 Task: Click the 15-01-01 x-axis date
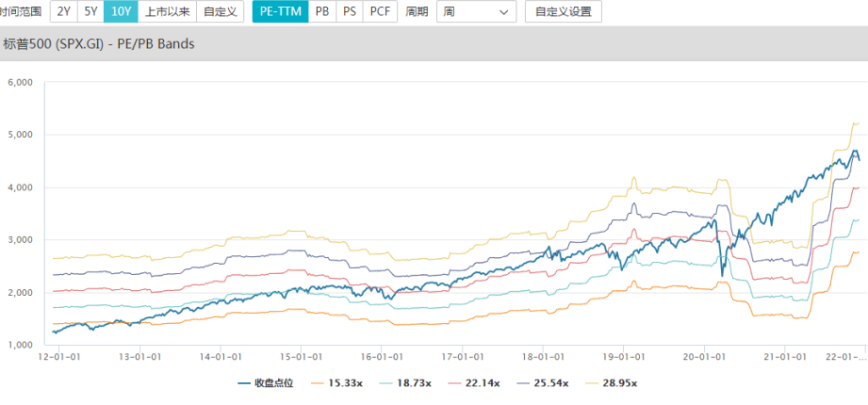(301, 357)
